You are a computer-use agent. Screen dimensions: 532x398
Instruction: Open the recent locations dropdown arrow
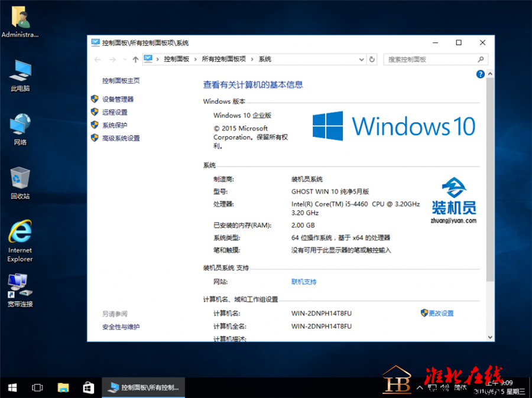[125, 60]
